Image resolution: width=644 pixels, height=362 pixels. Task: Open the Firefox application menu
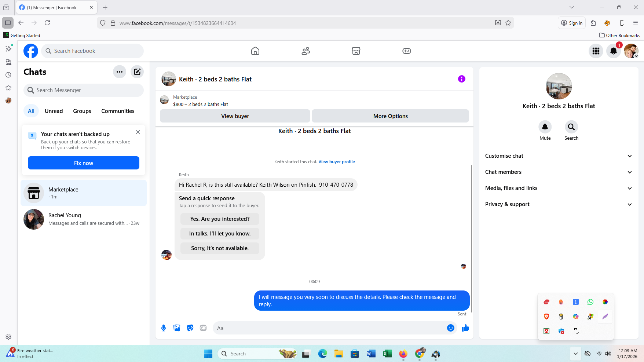pos(636,23)
